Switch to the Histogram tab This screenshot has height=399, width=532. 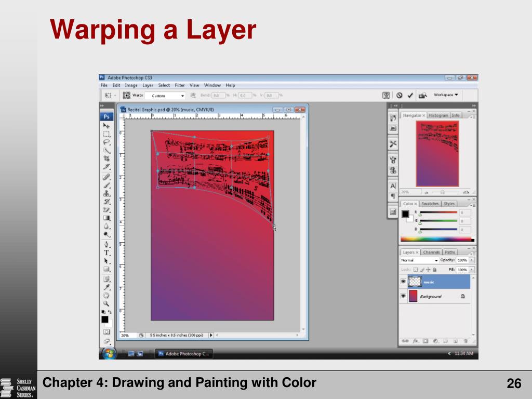[x=438, y=116]
